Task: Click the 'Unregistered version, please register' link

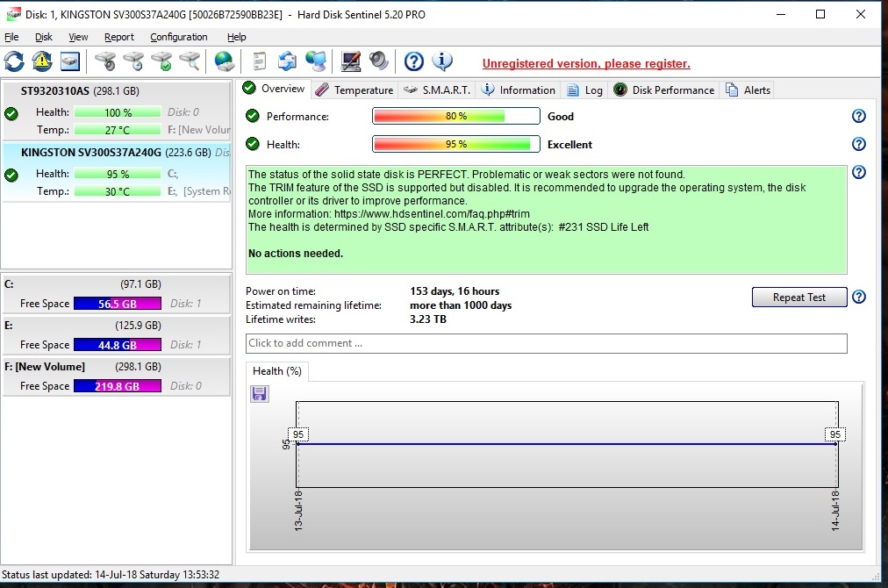Action: click(x=586, y=64)
